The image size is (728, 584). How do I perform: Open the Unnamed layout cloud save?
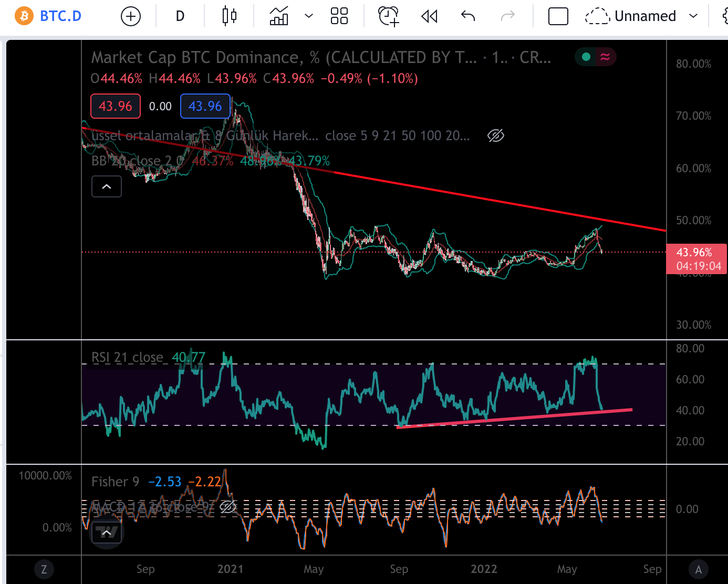coord(631,16)
